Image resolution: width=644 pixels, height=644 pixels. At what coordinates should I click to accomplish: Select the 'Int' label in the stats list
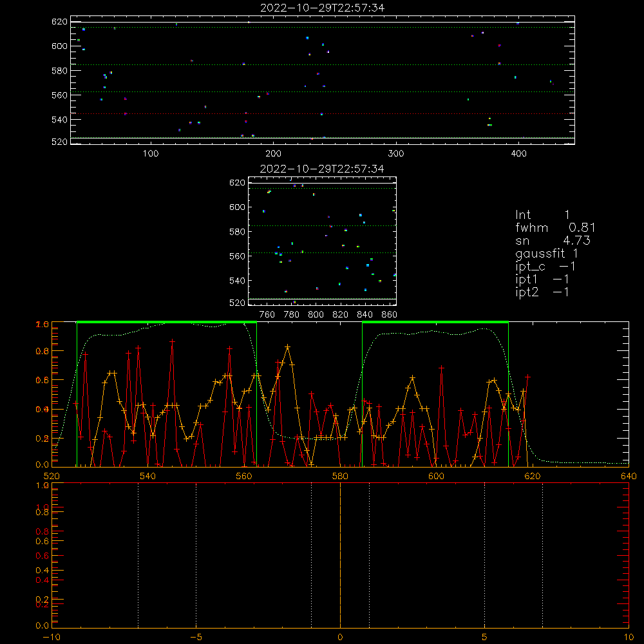click(x=523, y=215)
